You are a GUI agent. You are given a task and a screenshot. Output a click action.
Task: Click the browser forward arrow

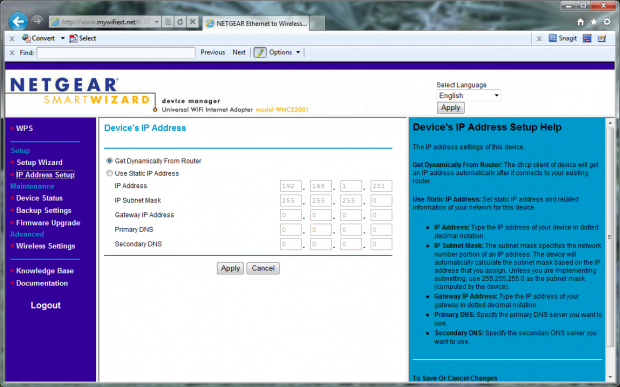pos(38,21)
